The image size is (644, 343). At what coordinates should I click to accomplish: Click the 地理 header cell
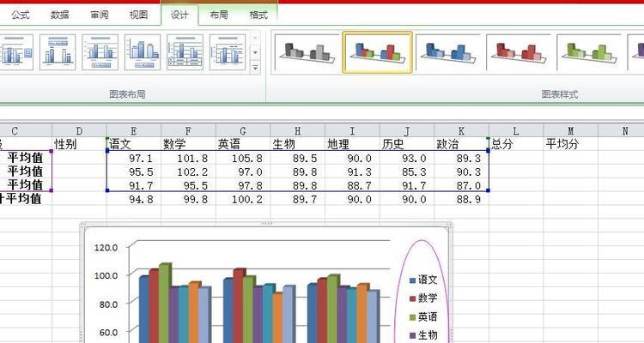click(352, 144)
